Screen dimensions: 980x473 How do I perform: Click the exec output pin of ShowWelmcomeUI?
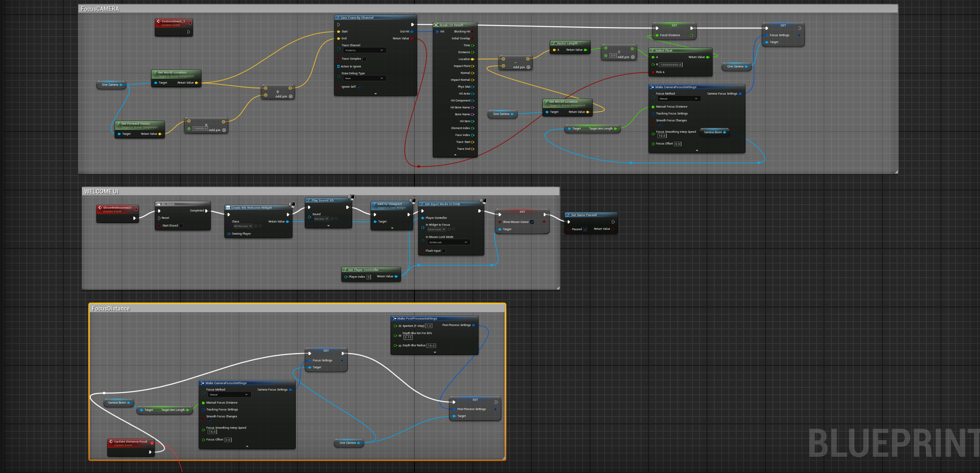click(134, 218)
